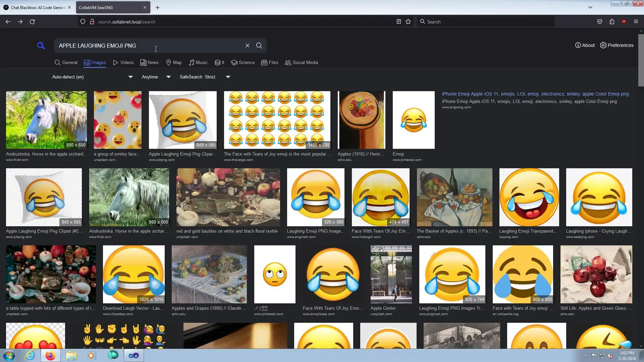The height and width of the screenshot is (362, 644).
Task: Open the Anytime time range dropdown
Action: [168, 77]
